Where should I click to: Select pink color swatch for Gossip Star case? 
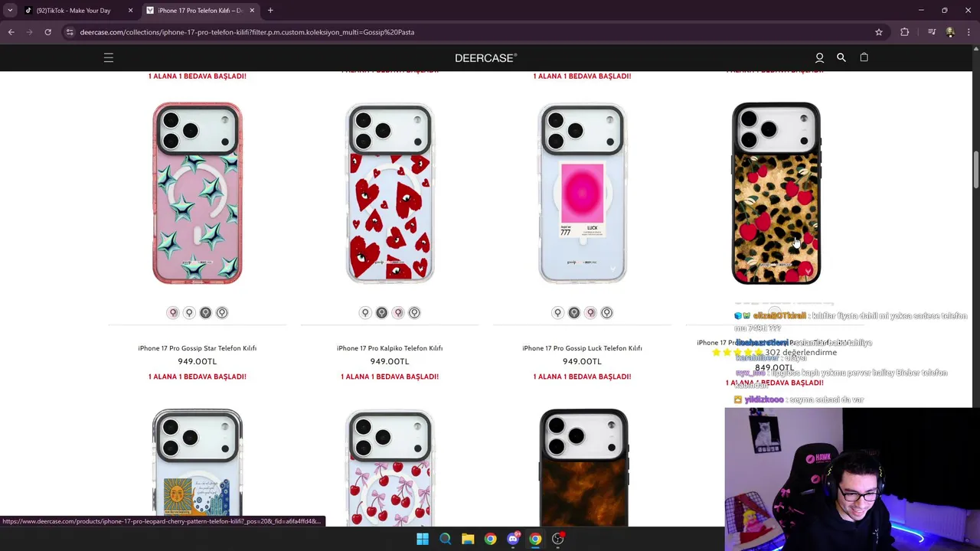click(x=173, y=312)
